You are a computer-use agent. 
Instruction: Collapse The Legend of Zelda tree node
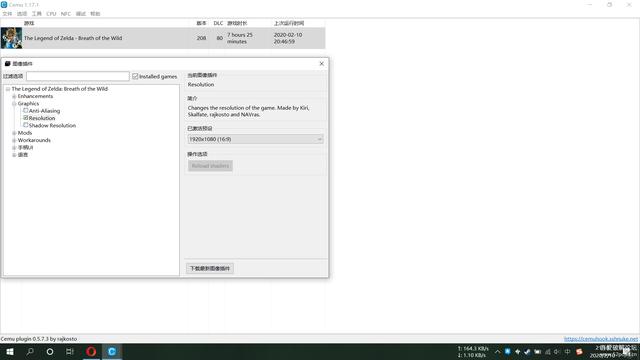tap(8, 89)
